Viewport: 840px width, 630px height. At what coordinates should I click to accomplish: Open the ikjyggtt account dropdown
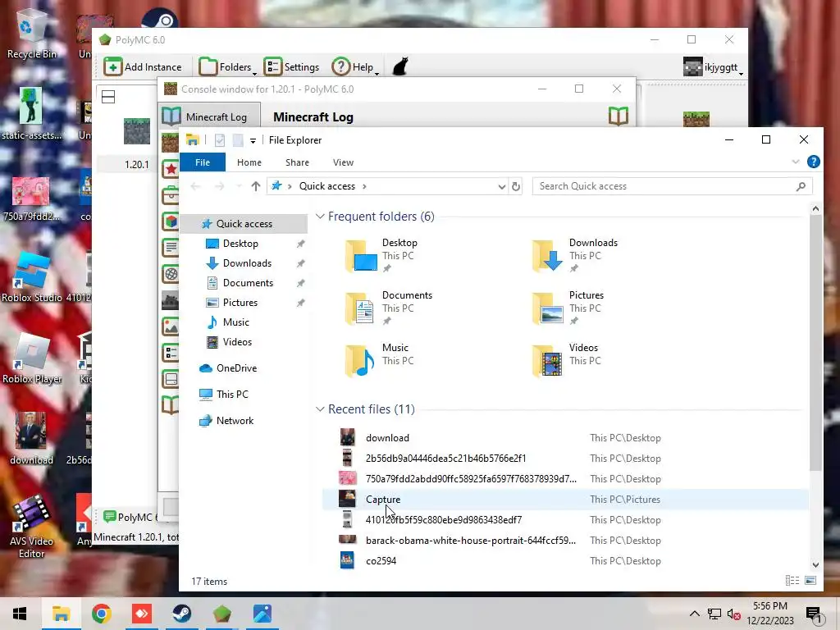[x=714, y=67]
